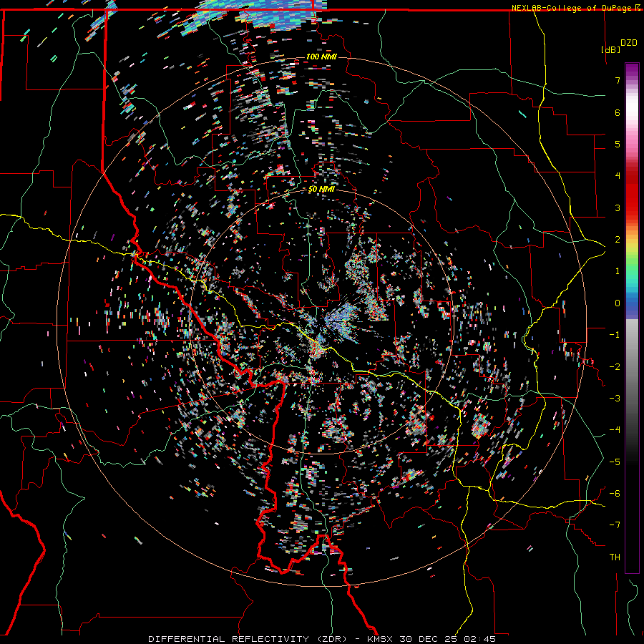Image resolution: width=644 pixels, height=644 pixels.
Task: Click the TH label on color scale
Action: click(615, 557)
